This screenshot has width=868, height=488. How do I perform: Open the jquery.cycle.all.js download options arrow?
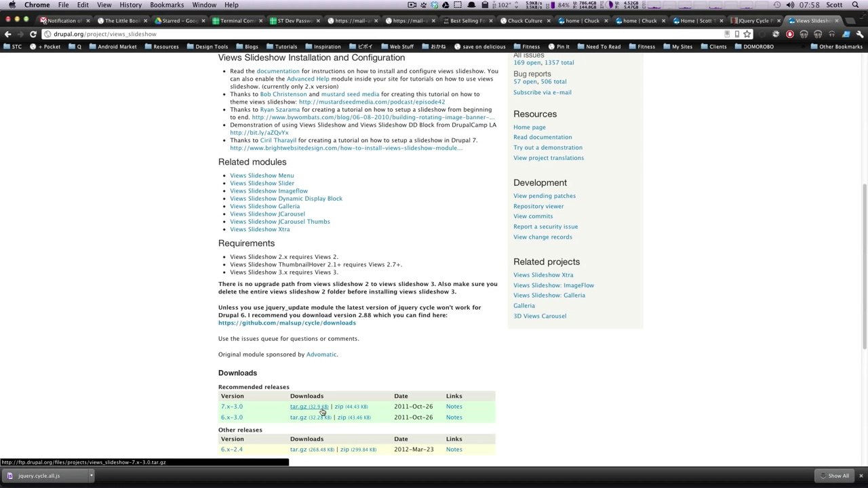point(91,476)
